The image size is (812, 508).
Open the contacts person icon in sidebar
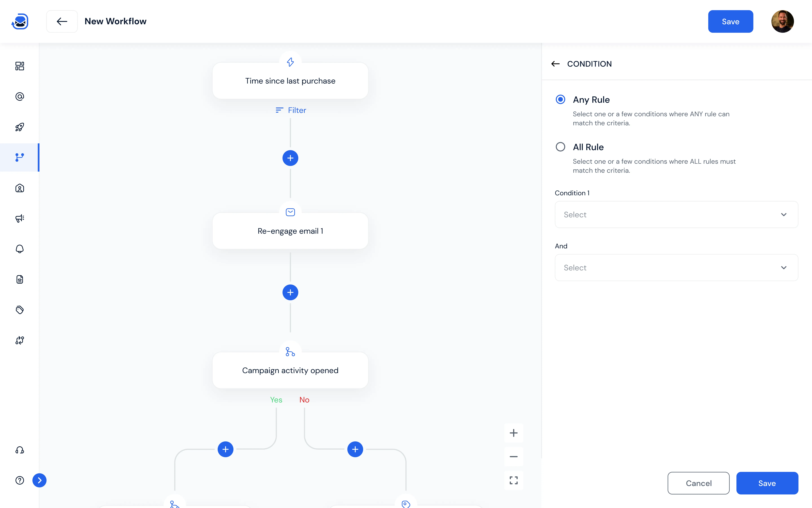[20, 188]
